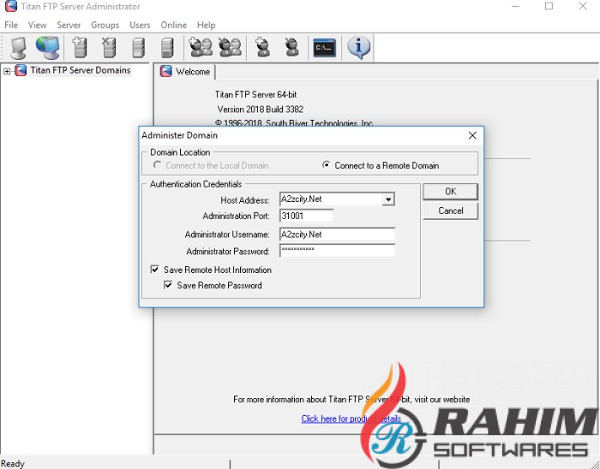Open the command prompt console icon
600x469 pixels.
pos(324,48)
